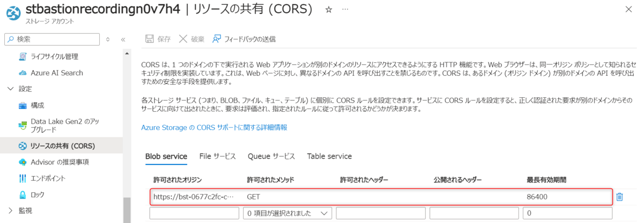The image size is (644, 223).
Task: Open フィードバックの送信 feedback
Action: [x=244, y=39]
